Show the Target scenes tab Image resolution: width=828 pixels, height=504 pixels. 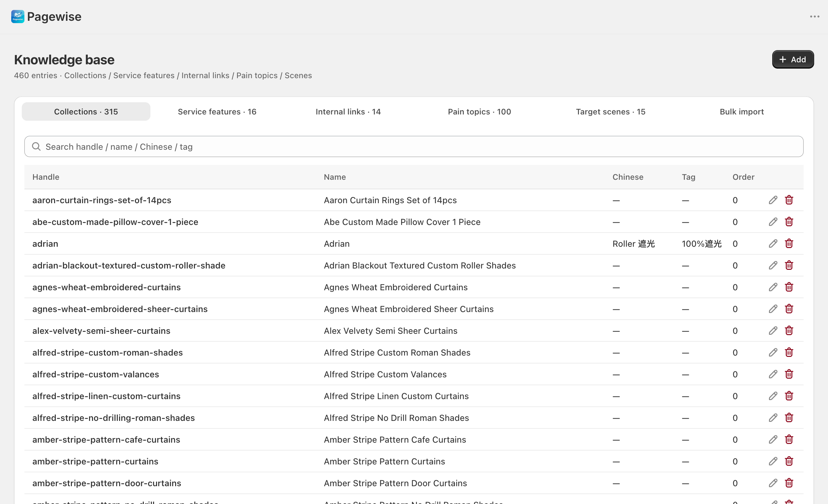tap(611, 111)
